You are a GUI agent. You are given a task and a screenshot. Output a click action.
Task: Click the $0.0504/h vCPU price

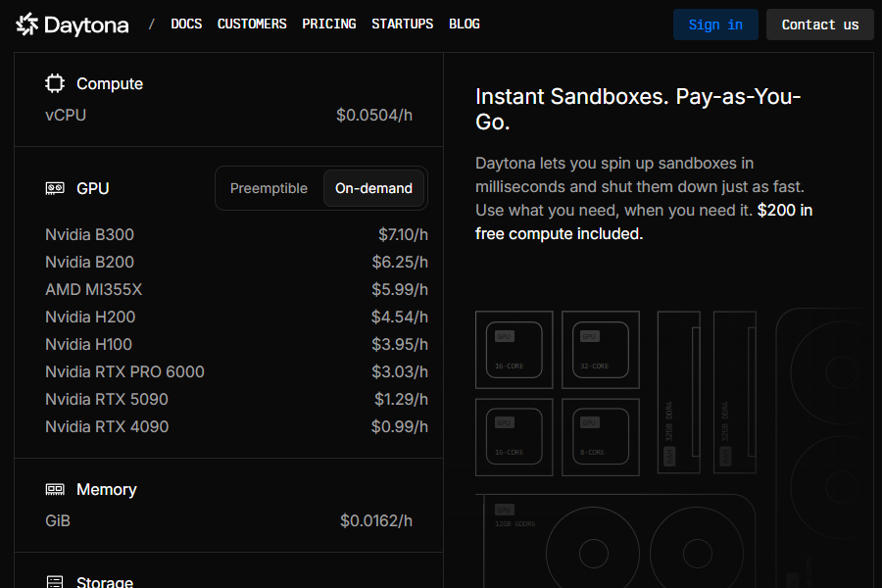374,116
